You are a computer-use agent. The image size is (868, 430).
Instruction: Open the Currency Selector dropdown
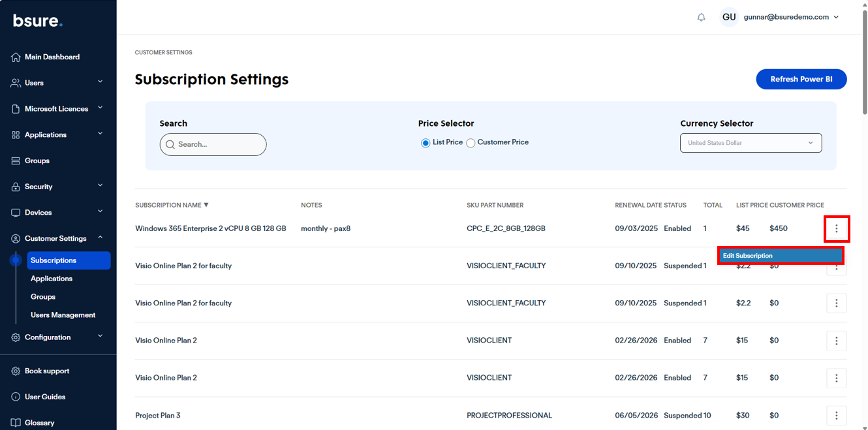tap(751, 143)
